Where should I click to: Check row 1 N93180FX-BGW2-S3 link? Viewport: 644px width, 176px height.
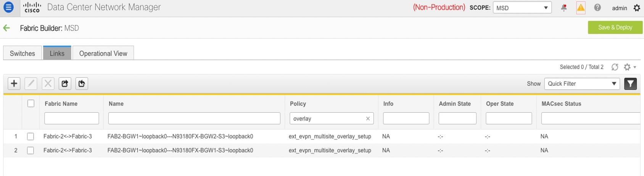(31, 136)
